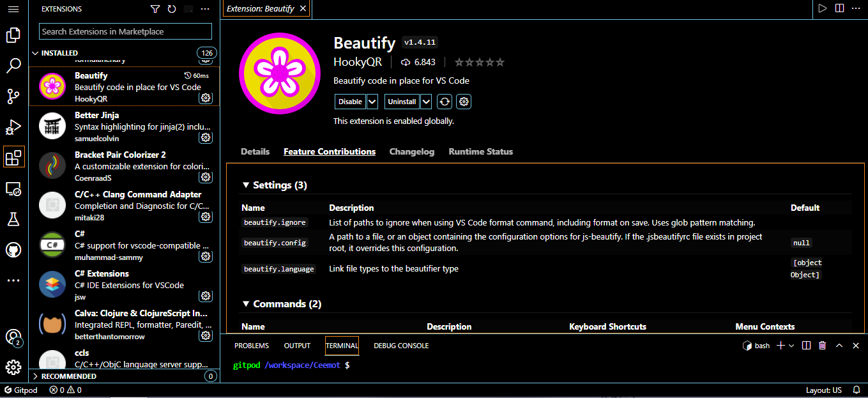Open manage gear for C# Extensions
This screenshot has height=398, width=868.
pos(206,296)
